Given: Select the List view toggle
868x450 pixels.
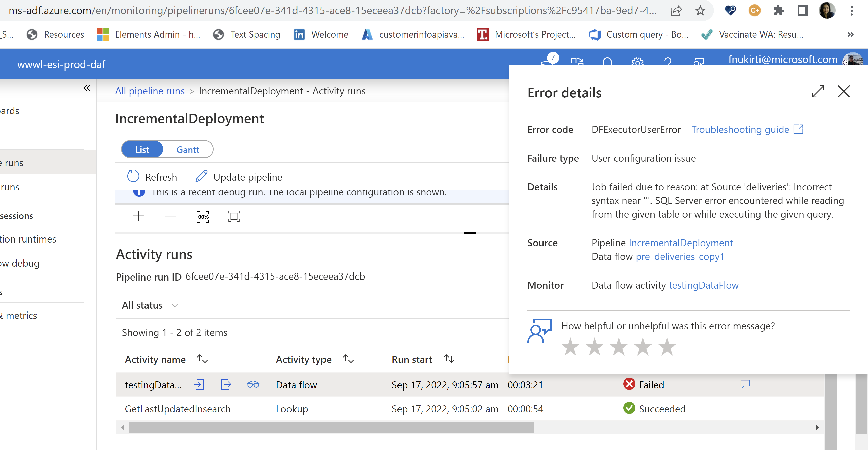Looking at the screenshot, I should click(142, 149).
